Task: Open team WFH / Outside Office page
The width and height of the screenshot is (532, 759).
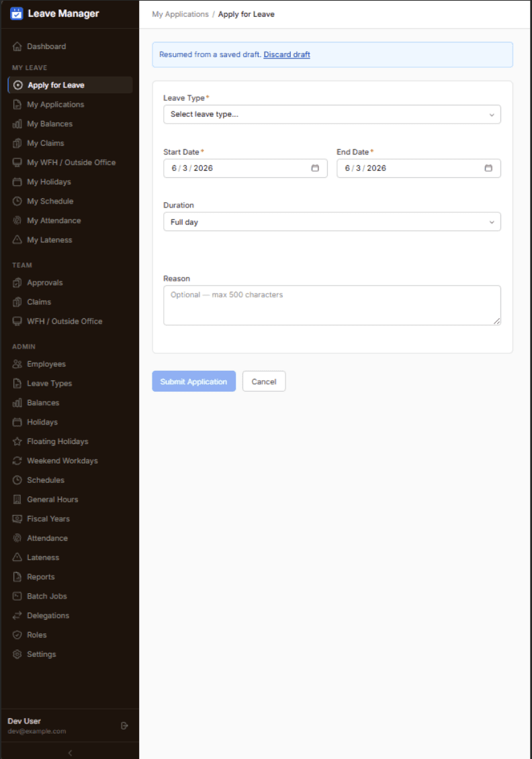Action: pos(70,322)
